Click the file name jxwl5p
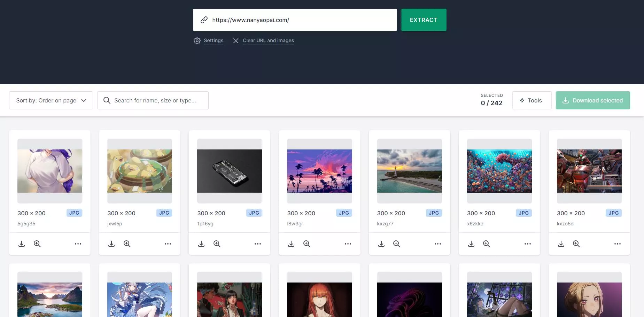The height and width of the screenshot is (317, 644). click(115, 224)
